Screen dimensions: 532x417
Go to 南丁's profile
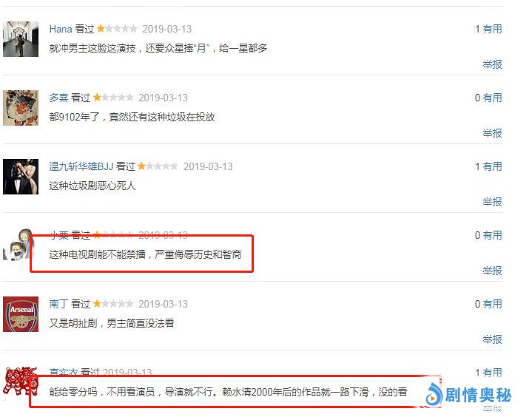pyautogui.click(x=58, y=304)
